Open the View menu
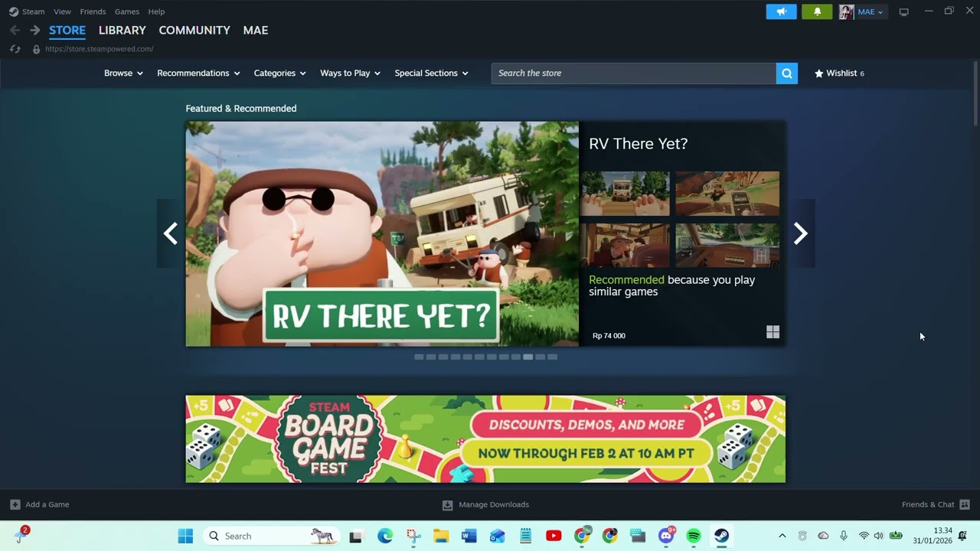The image size is (980, 551). (62, 11)
